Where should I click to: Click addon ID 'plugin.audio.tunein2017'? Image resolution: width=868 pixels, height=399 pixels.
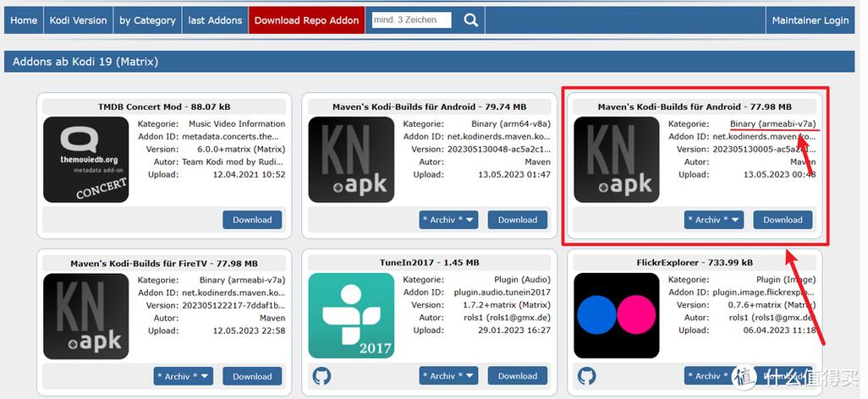pyautogui.click(x=502, y=292)
